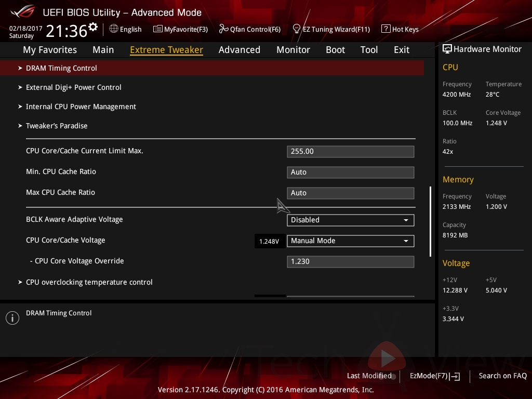The width and height of the screenshot is (532, 399).
Task: Click CPU frequency 4200 MHz value
Action: 456,95
